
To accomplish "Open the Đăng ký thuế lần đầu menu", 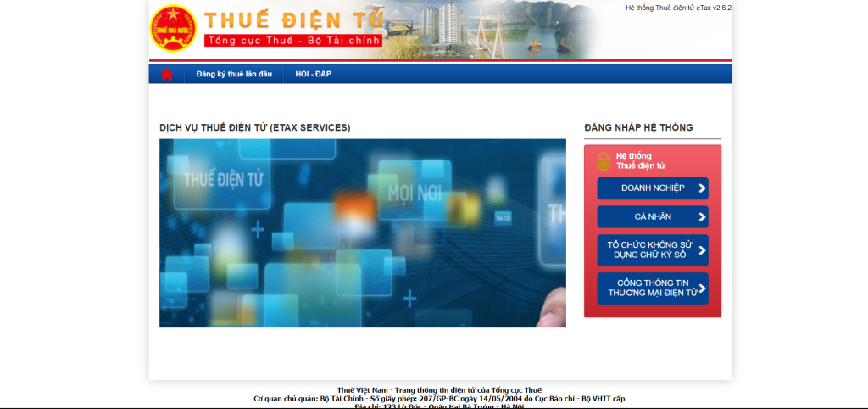I will (234, 75).
